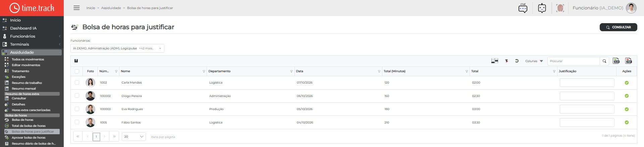
Task: Select page 1 in pagination
Action: click(x=96, y=137)
